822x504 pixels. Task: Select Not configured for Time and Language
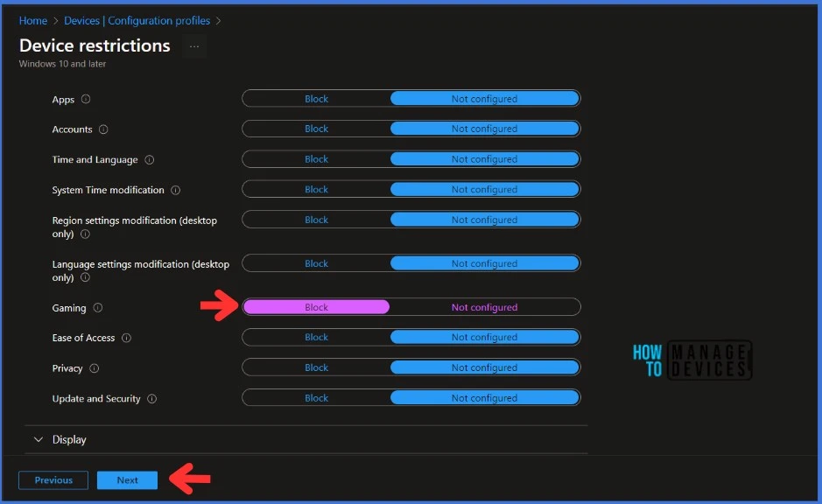[484, 159]
